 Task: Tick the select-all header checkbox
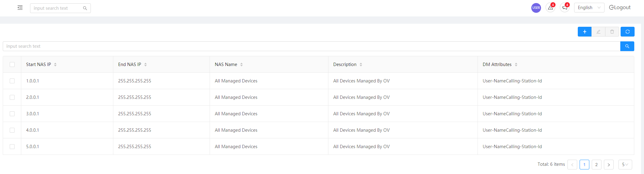pos(12,64)
